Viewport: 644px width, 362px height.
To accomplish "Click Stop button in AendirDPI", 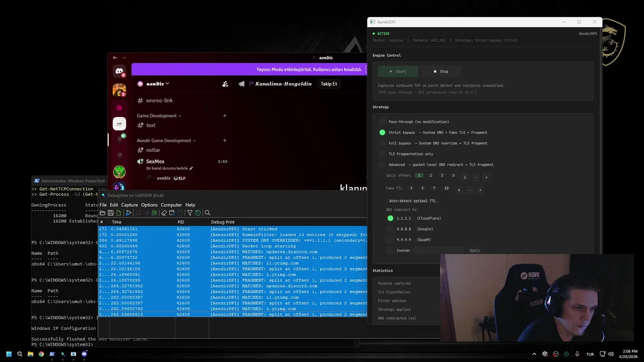I will point(441,71).
